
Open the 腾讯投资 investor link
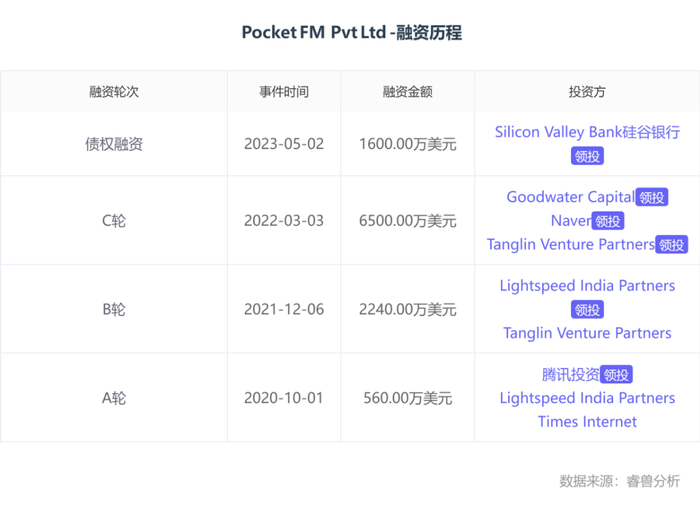(570, 374)
